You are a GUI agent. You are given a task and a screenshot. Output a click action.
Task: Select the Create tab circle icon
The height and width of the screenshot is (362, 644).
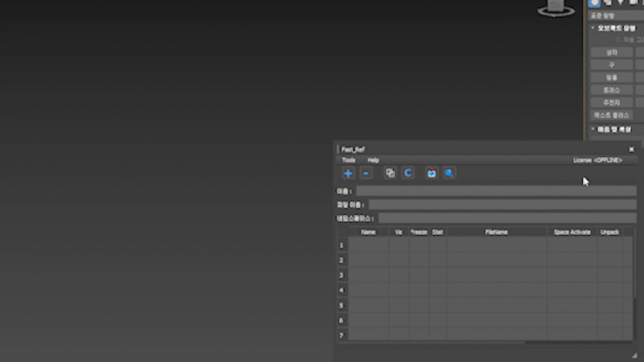tap(595, 3)
